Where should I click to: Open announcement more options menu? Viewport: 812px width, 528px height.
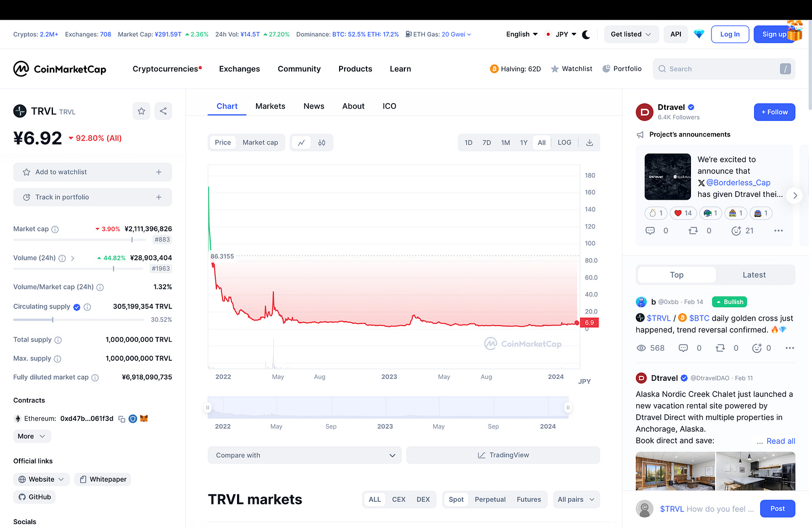pos(779,231)
